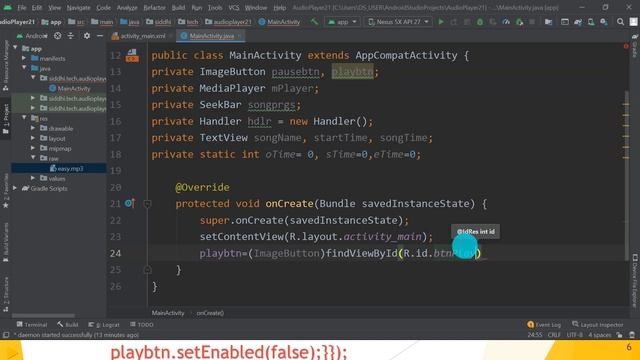Collapse the raw folder arrow
The image size is (640, 360).
point(33,158)
